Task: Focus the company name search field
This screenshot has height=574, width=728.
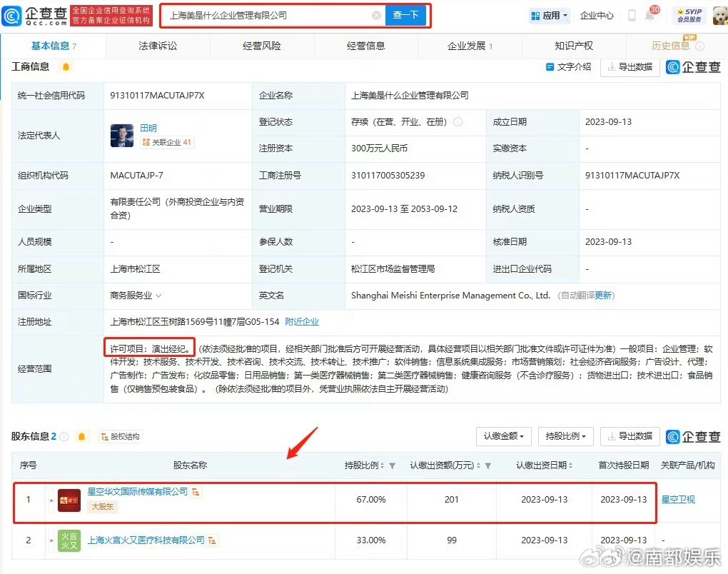Action: tap(273, 15)
